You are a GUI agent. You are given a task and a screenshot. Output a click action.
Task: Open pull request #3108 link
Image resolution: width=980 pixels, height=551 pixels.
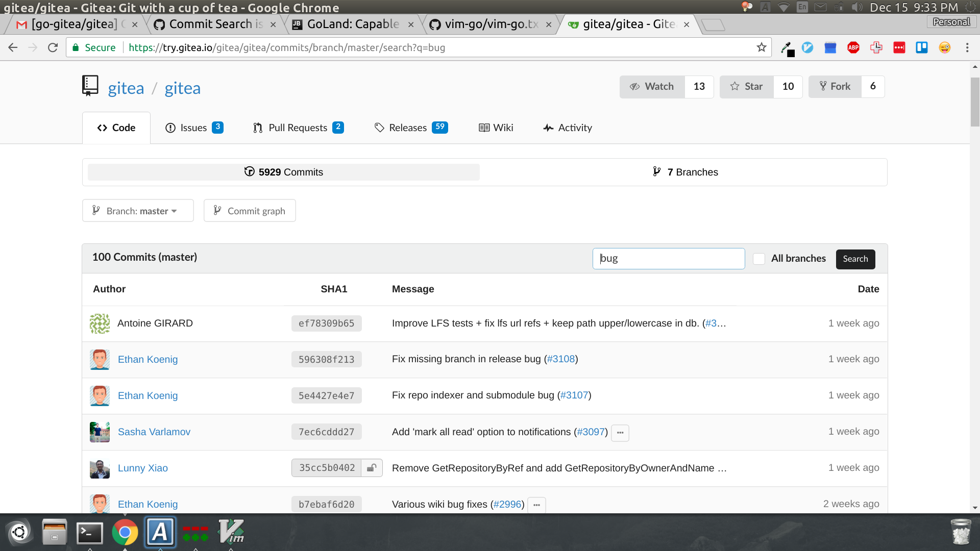tap(561, 359)
